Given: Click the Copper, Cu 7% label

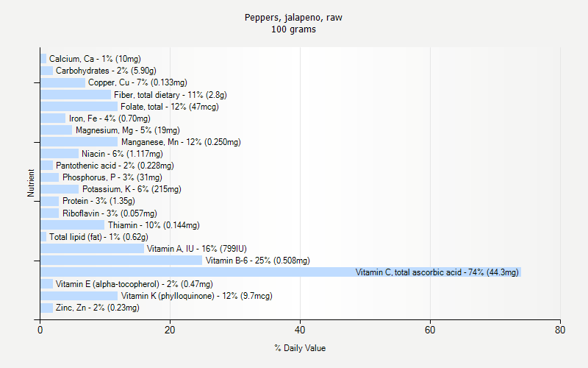Looking at the screenshot, I should click(x=137, y=82).
